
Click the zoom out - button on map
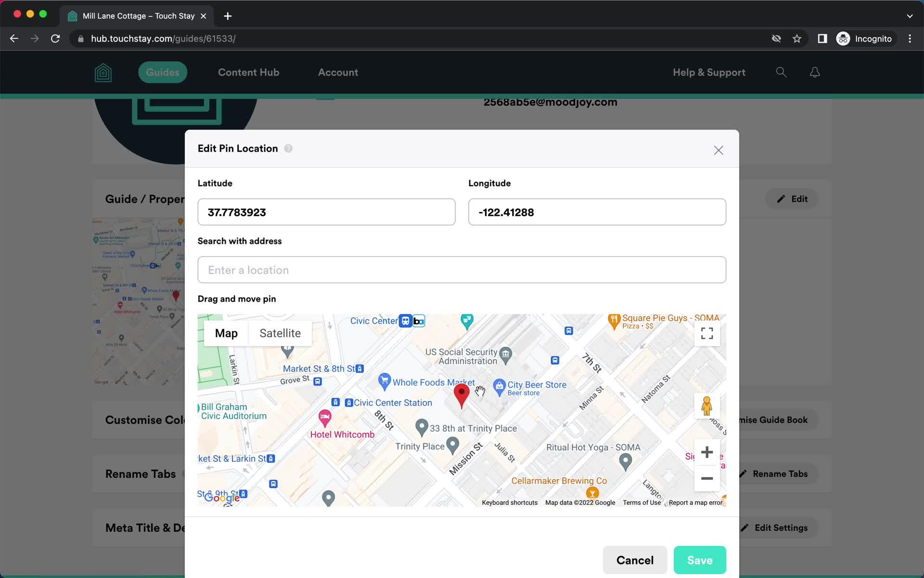706,478
